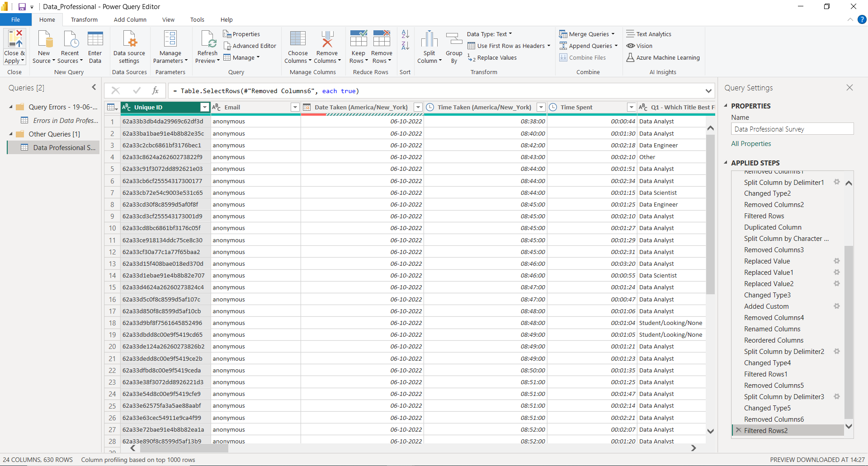Open the Unique ID column filter dropdown
Viewport: 868px width, 466px height.
(205, 107)
